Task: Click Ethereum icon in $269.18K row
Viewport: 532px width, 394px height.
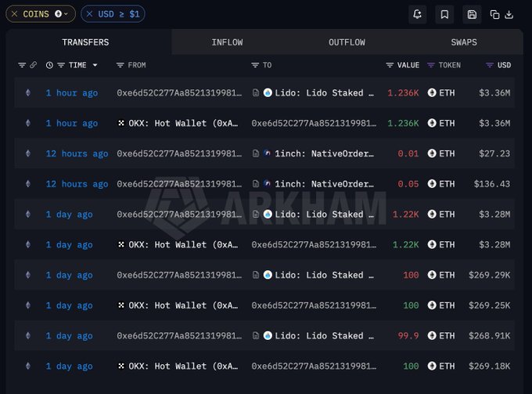Action: [28, 366]
